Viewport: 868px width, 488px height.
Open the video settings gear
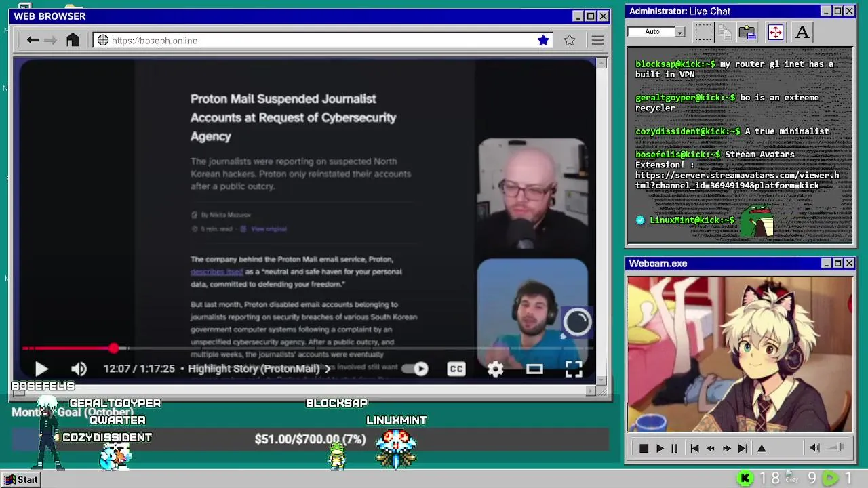pos(496,369)
